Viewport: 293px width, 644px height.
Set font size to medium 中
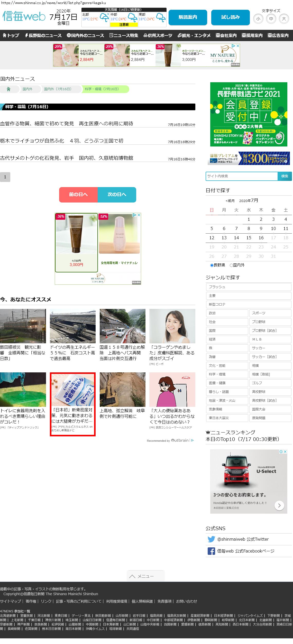(x=271, y=19)
